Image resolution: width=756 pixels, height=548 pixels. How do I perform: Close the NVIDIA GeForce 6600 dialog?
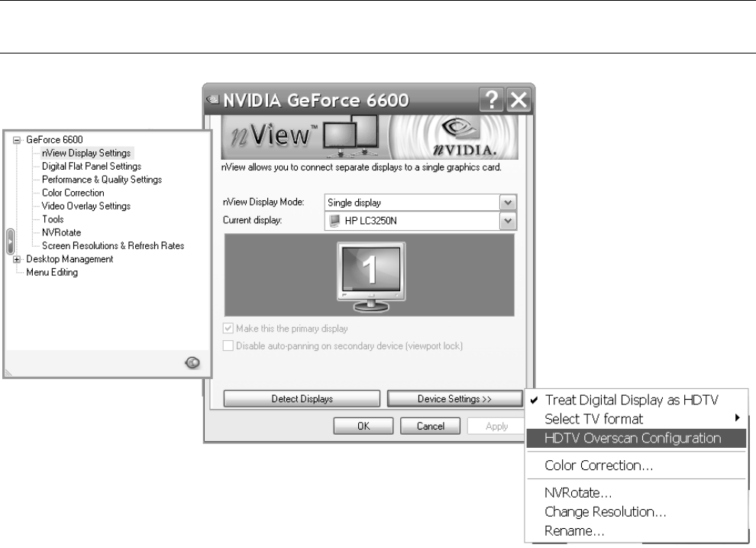coord(519,100)
